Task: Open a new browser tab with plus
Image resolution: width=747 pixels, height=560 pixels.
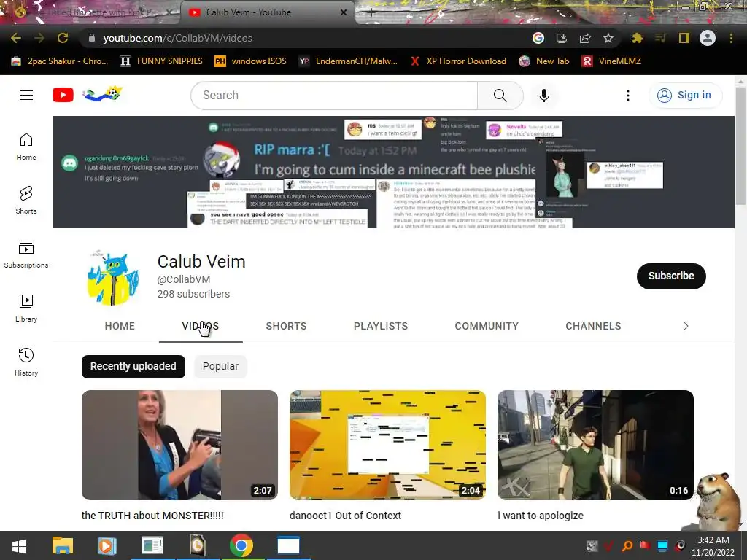Action: click(371, 12)
